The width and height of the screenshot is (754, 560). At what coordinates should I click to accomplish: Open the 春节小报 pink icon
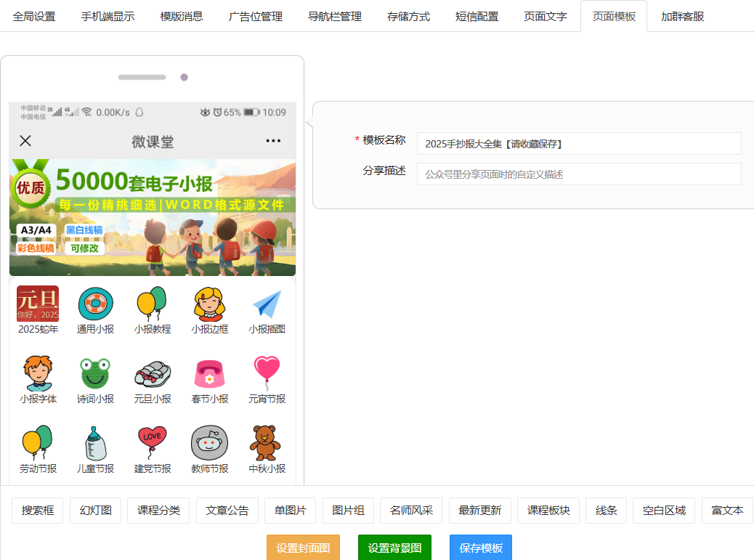210,374
